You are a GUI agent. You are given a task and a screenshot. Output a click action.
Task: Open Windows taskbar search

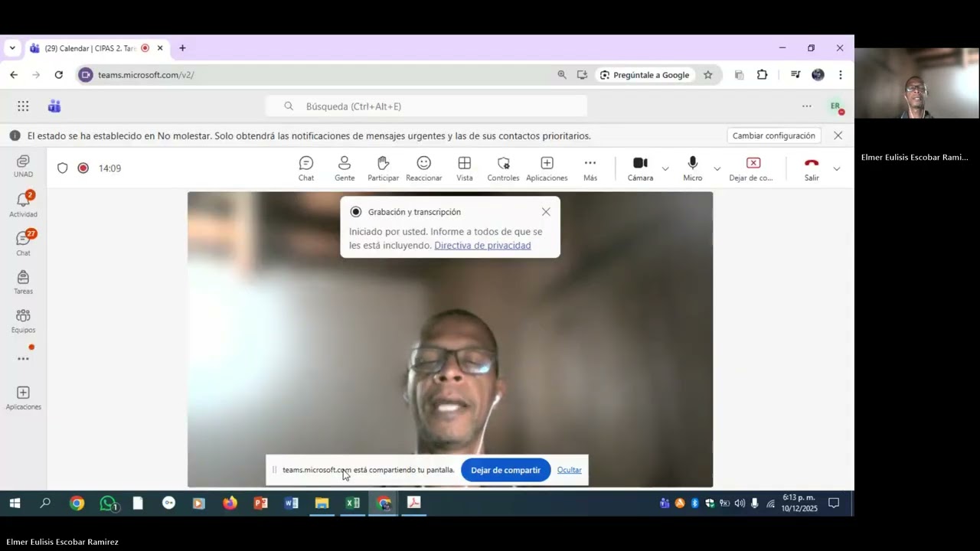coord(45,504)
